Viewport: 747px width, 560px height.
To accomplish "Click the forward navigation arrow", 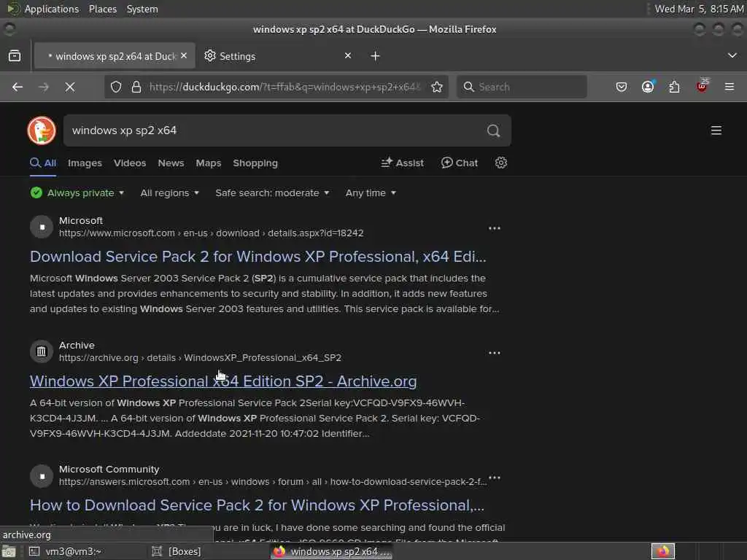I will click(43, 87).
